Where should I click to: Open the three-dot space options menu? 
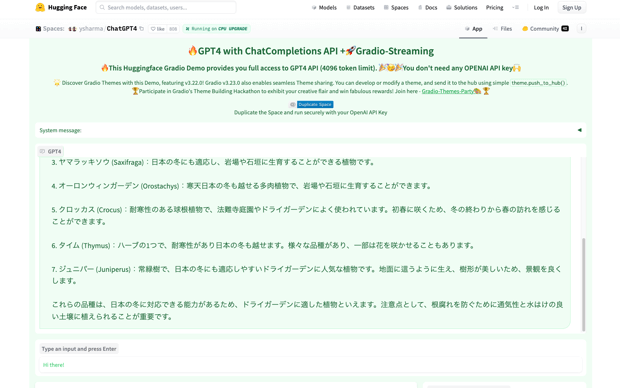pos(581,29)
